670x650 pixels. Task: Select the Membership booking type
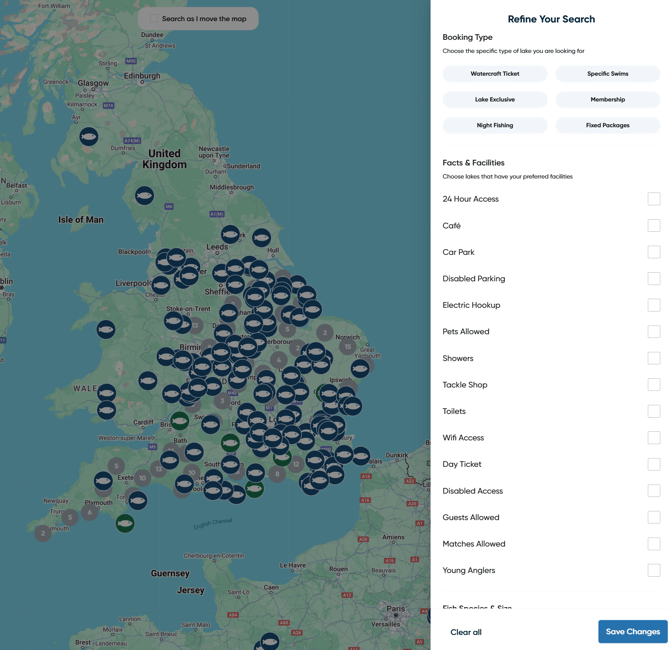pos(607,100)
